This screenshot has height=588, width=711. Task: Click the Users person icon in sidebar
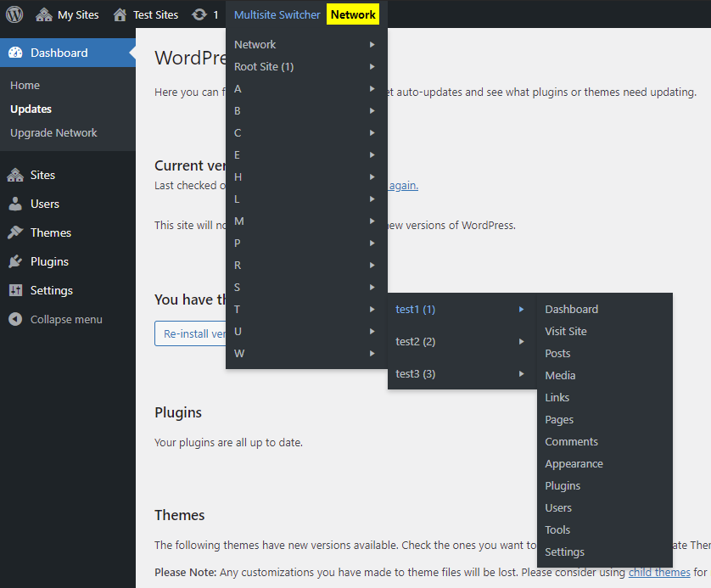pyautogui.click(x=15, y=204)
